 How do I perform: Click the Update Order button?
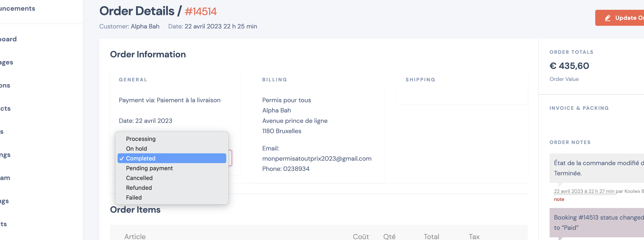[x=620, y=18]
